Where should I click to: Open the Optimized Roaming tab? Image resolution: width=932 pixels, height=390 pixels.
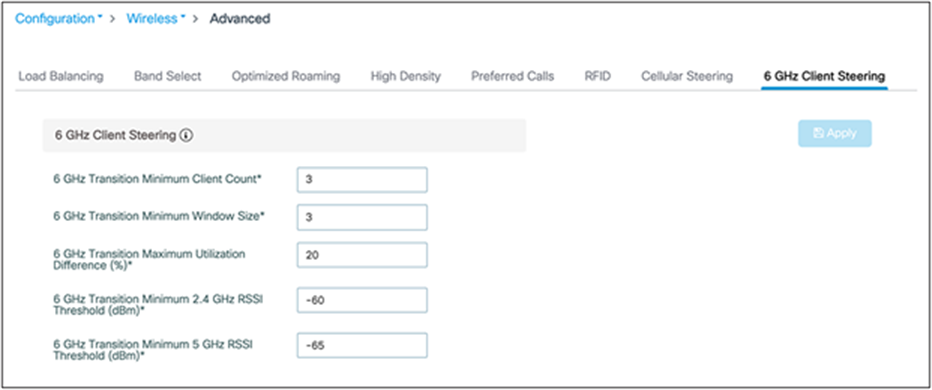[x=286, y=76]
